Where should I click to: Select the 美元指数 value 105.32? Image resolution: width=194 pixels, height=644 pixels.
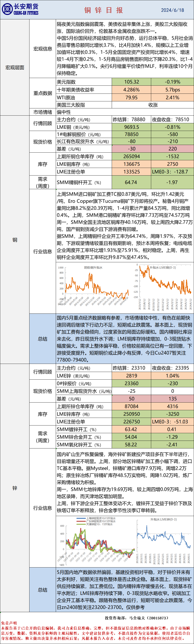(x=131, y=82)
